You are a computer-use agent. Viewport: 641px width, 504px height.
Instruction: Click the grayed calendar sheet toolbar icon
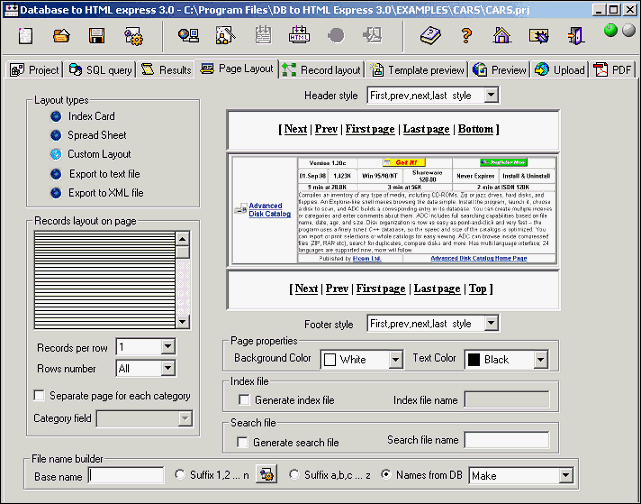point(263,35)
